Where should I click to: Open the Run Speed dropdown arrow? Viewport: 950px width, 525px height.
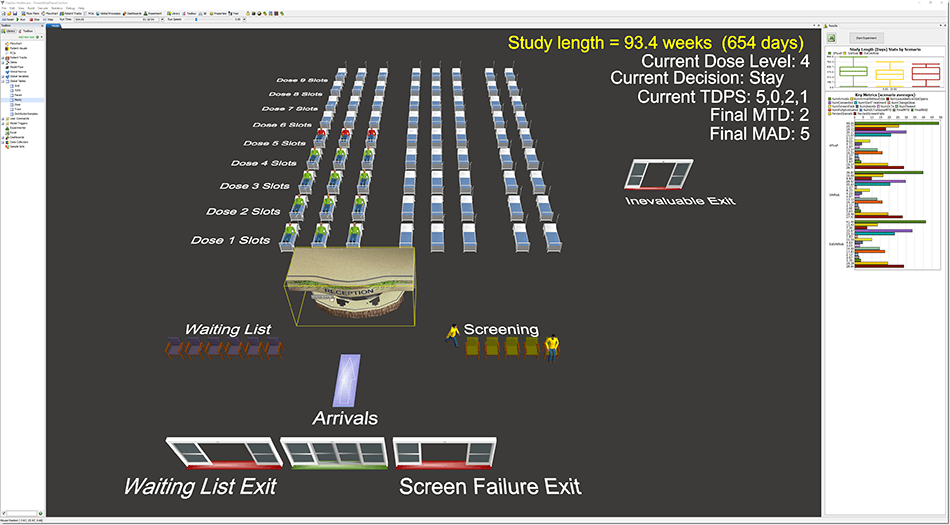click(244, 19)
